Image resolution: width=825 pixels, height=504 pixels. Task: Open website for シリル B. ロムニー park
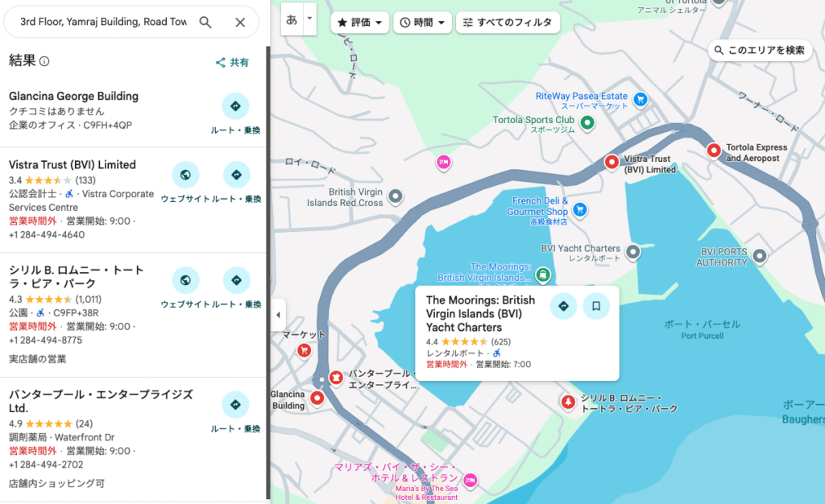(185, 280)
